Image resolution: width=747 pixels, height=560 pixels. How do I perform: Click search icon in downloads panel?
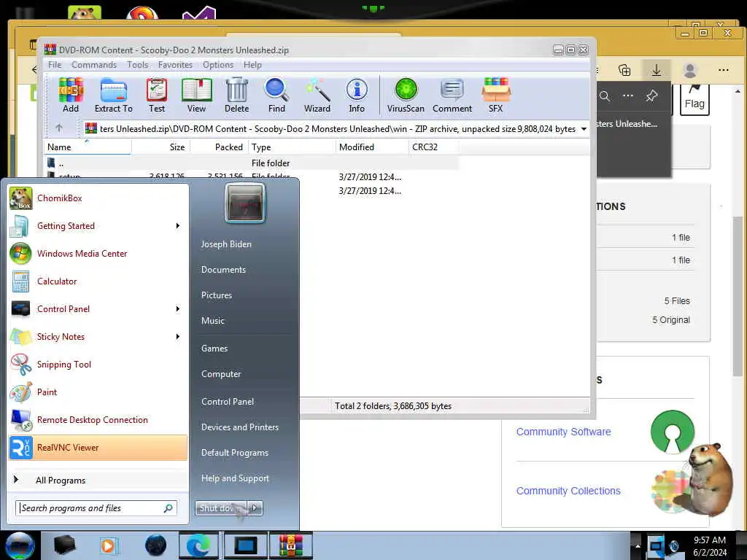[x=605, y=96]
